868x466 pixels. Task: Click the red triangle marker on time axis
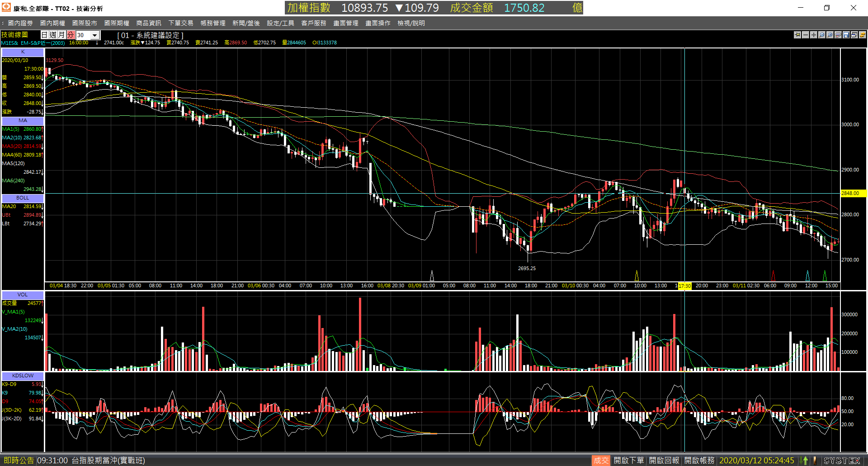coord(773,276)
